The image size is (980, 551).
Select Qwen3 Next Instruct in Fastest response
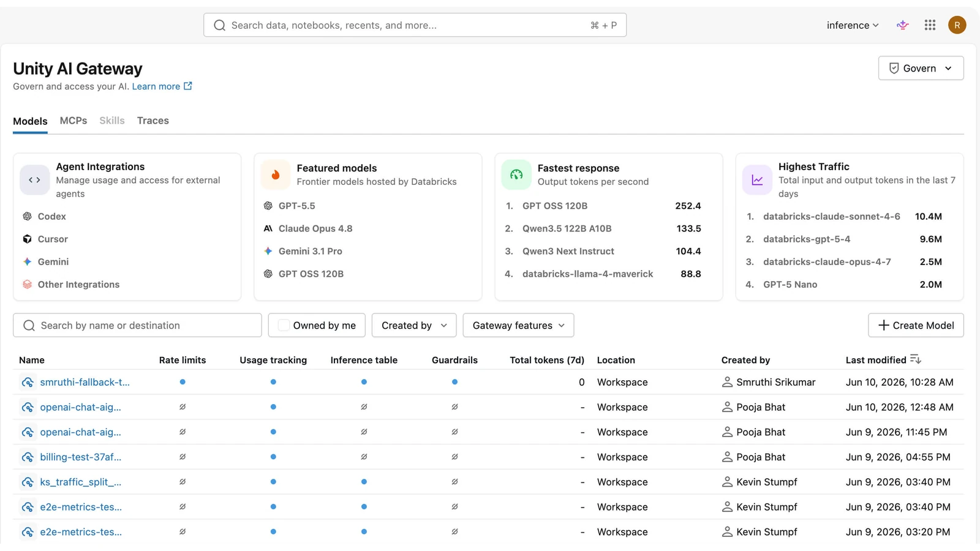568,252
